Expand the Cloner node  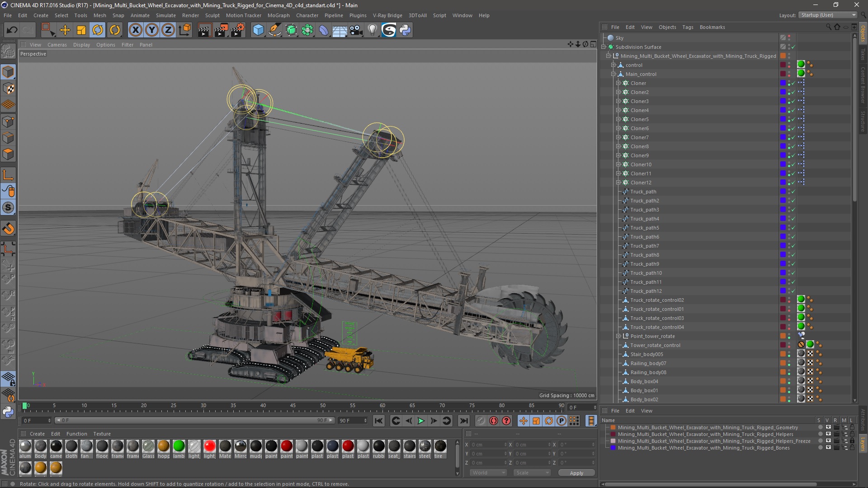(618, 83)
